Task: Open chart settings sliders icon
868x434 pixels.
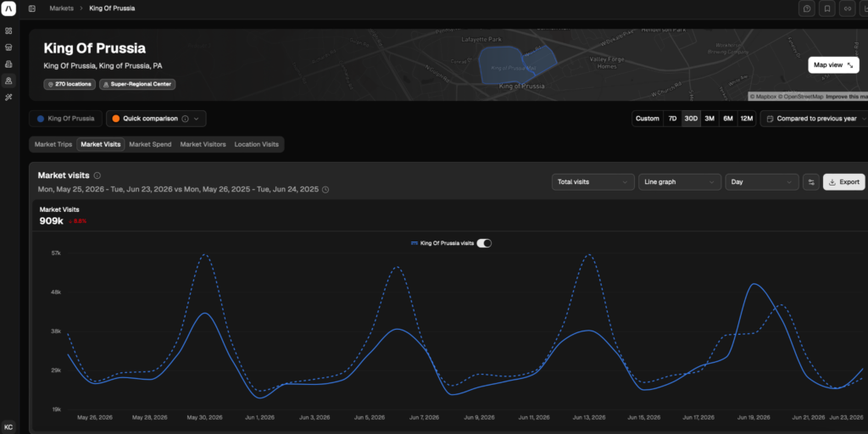Action: pos(811,182)
